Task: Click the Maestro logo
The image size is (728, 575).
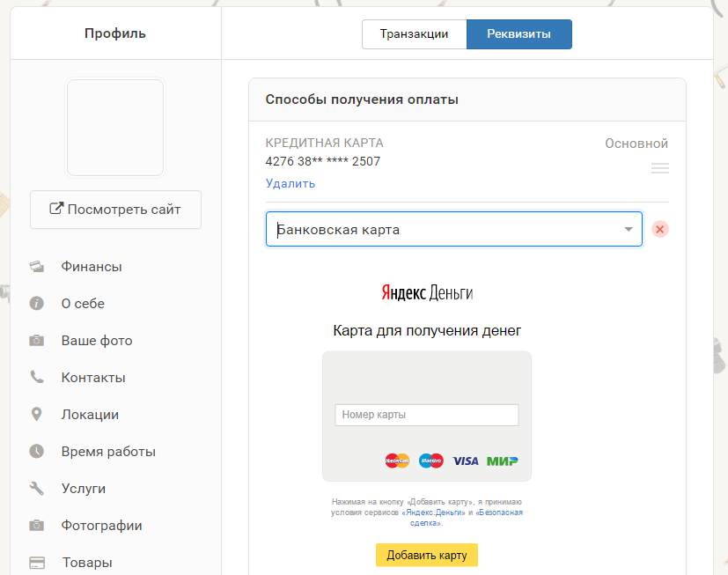Action: (430, 461)
